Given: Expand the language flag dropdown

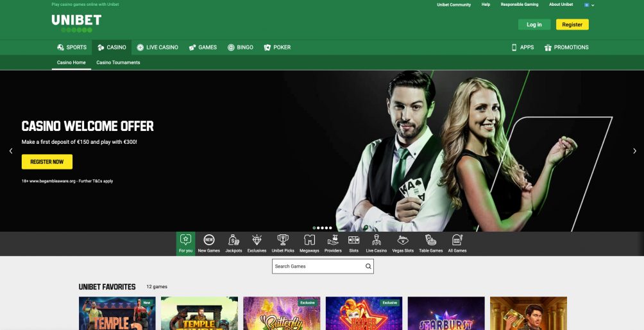Looking at the screenshot, I should click(x=589, y=5).
